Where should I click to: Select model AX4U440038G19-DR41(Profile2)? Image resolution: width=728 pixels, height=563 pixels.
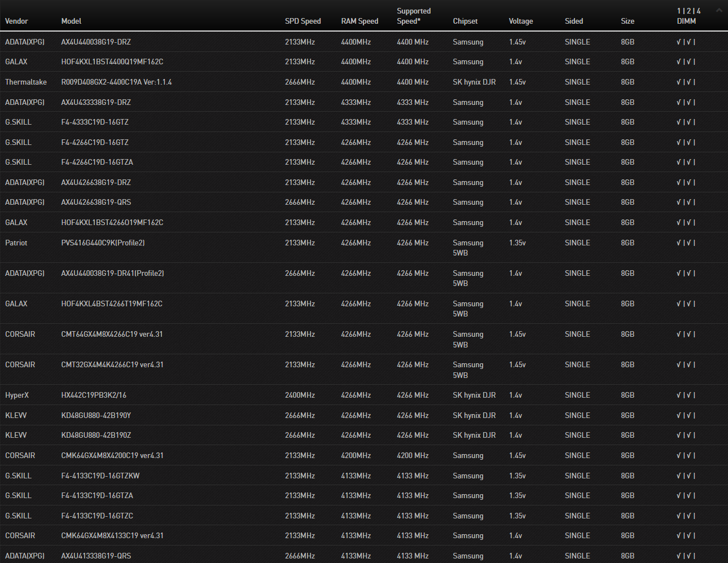click(x=112, y=274)
